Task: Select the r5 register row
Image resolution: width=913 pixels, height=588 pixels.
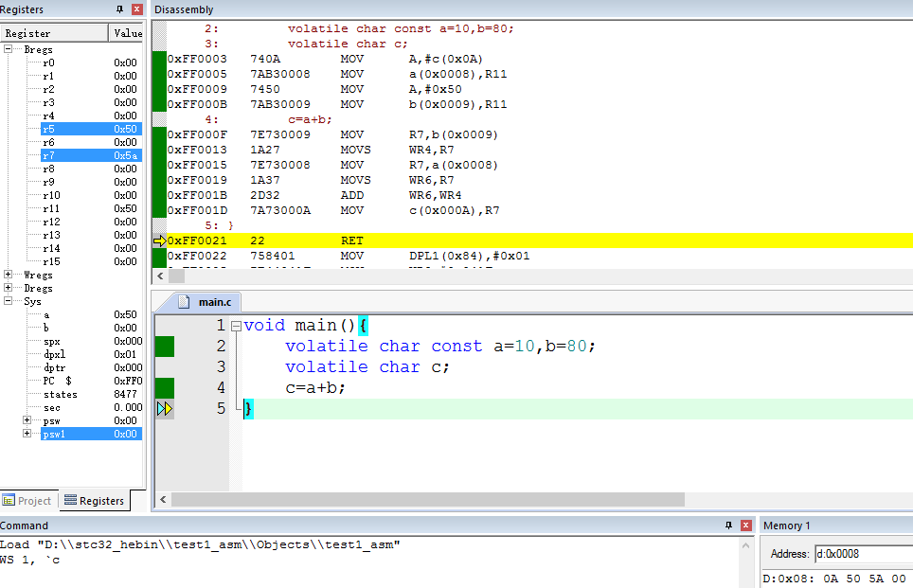Action: point(92,129)
